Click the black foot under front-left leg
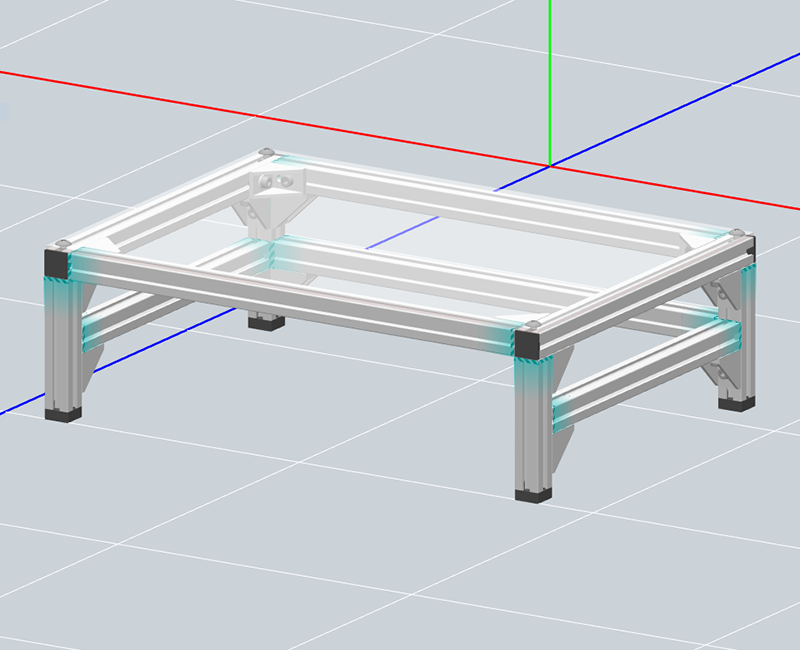The width and height of the screenshot is (800, 650). click(x=61, y=413)
